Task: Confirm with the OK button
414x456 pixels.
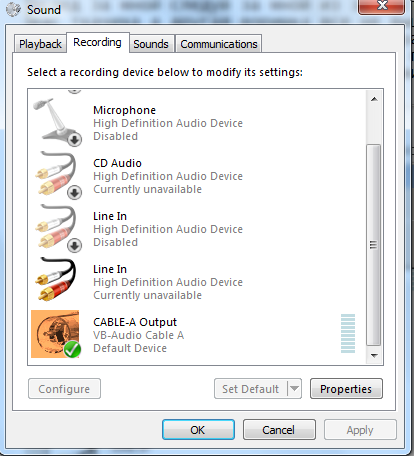Action: tap(198, 430)
